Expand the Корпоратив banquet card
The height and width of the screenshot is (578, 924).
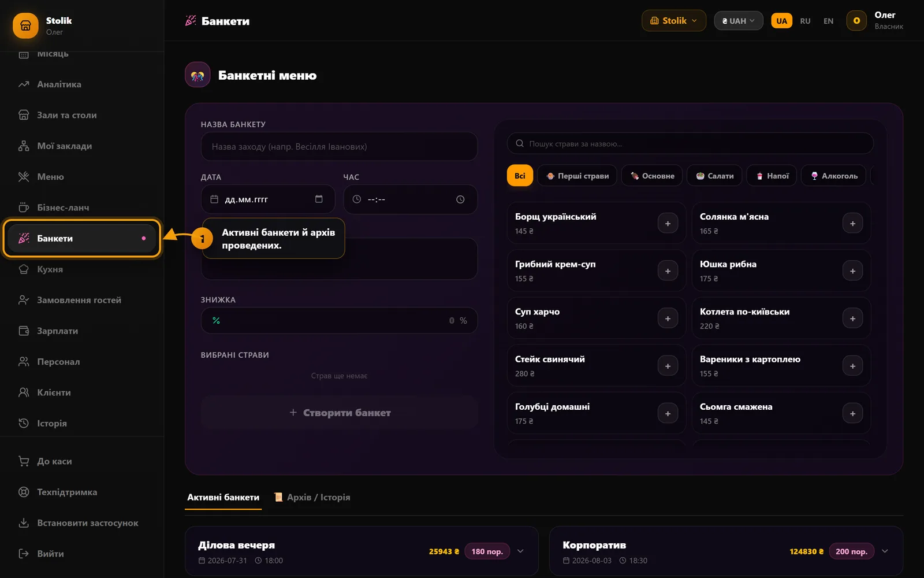pos(885,551)
